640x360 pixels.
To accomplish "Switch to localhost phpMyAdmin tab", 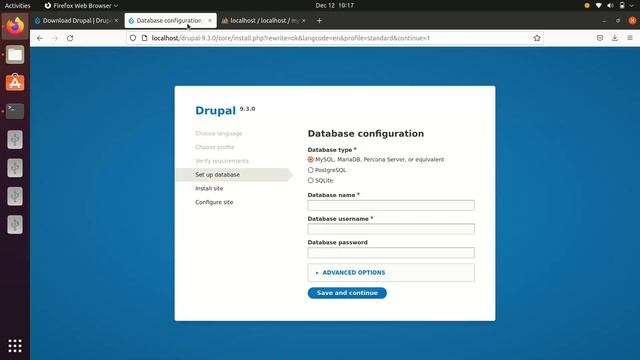I will 264,20.
